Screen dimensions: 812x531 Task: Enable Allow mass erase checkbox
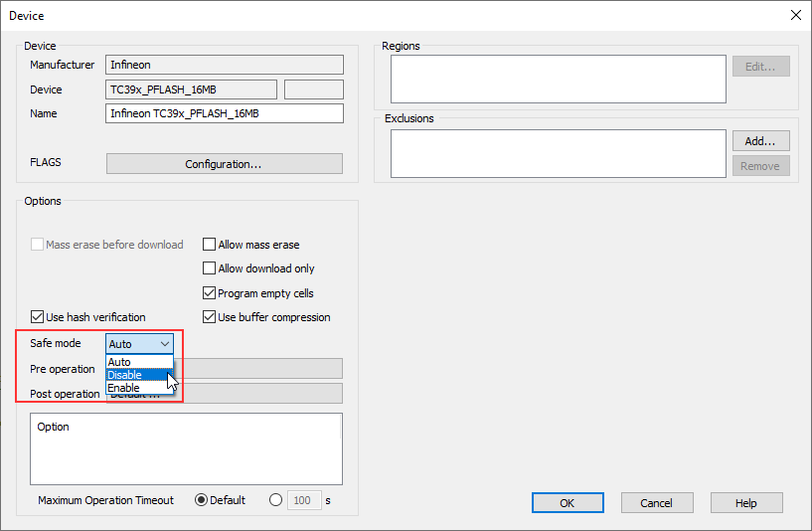[210, 245]
